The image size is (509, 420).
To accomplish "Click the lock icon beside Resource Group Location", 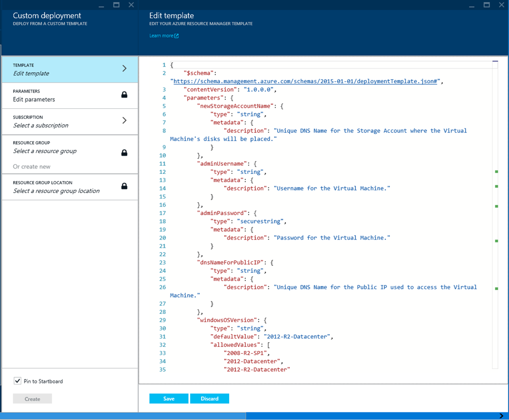I will point(124,186).
